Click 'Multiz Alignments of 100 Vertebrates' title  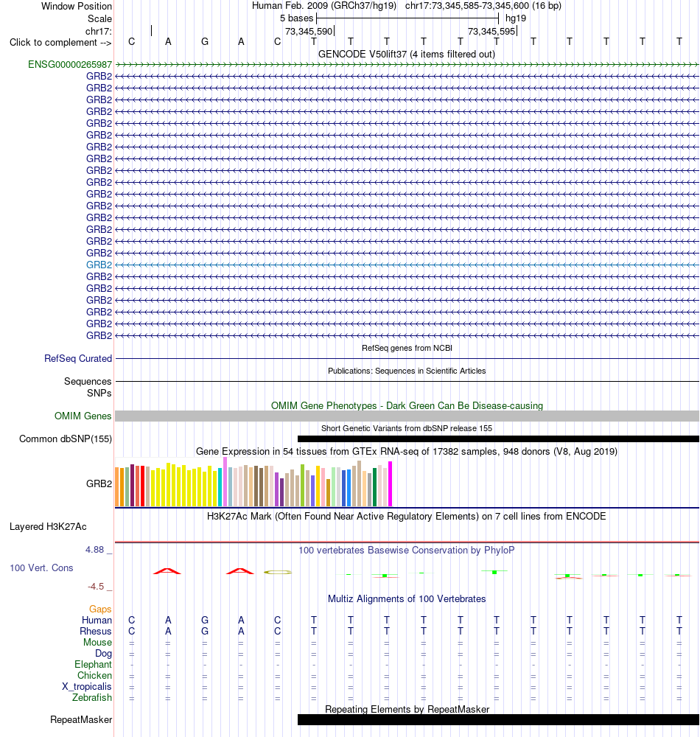[407, 599]
